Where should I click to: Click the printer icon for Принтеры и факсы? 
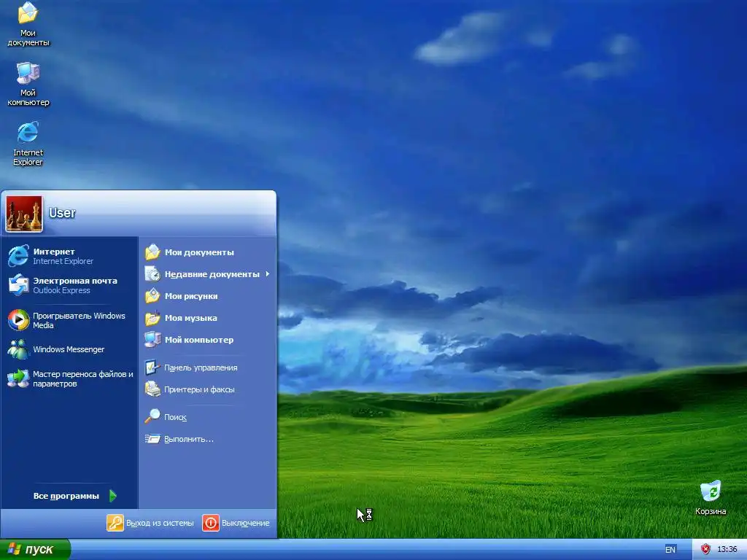pyautogui.click(x=152, y=389)
